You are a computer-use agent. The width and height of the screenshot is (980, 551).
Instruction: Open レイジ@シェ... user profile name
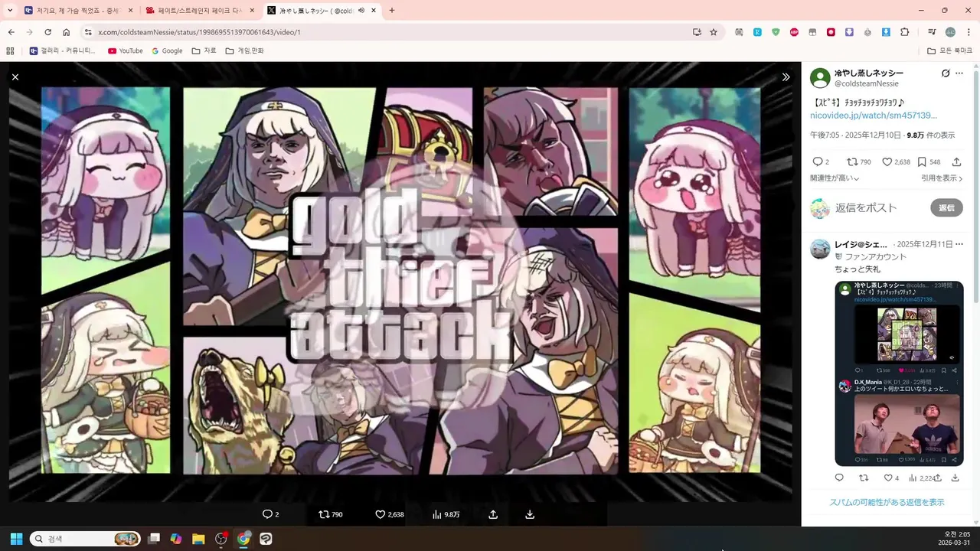(861, 244)
